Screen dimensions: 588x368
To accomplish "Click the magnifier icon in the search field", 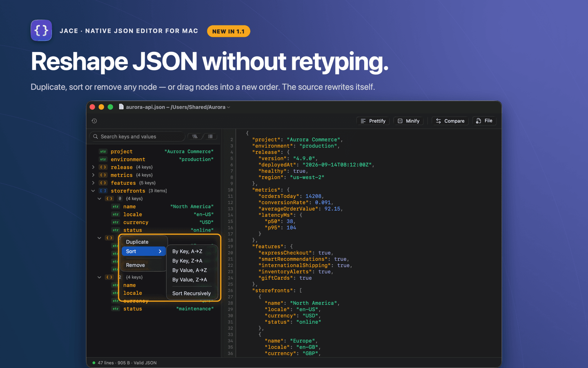I will [x=96, y=137].
